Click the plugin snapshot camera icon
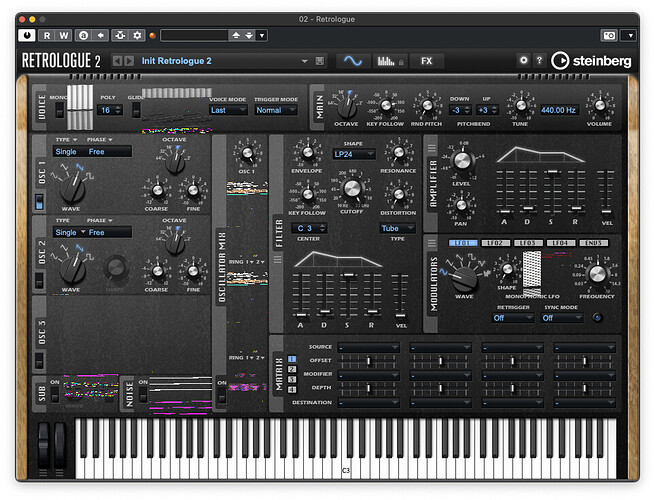Image resolution: width=654 pixels, height=500 pixels. pyautogui.click(x=609, y=35)
